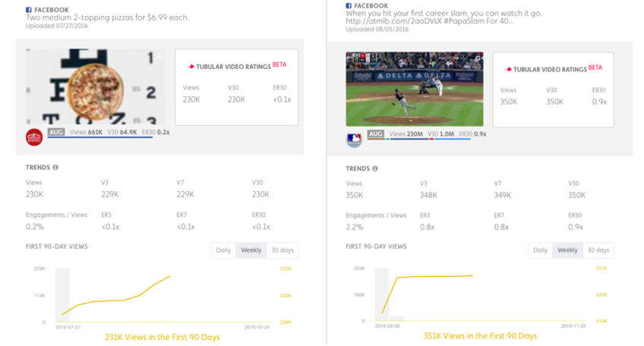This screenshot has height=346, width=644.
Task: Click the info icon beside right Trends heading
Action: pos(375,168)
